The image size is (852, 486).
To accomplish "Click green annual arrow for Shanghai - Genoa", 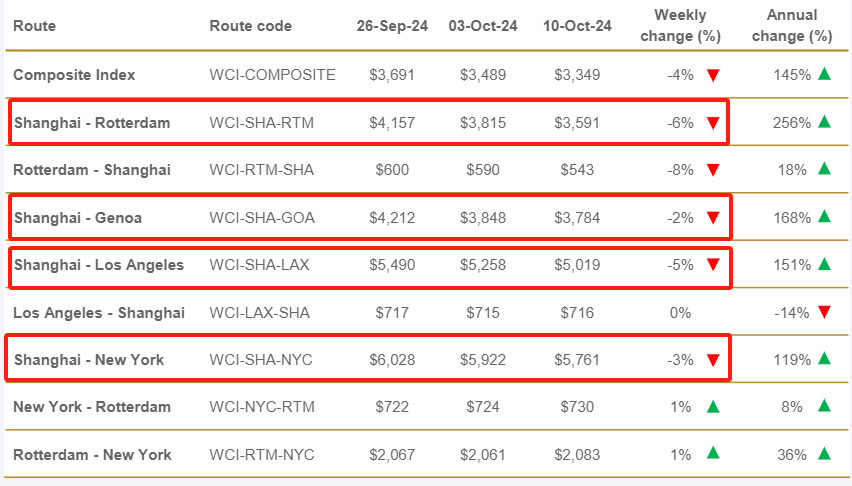I will [824, 216].
